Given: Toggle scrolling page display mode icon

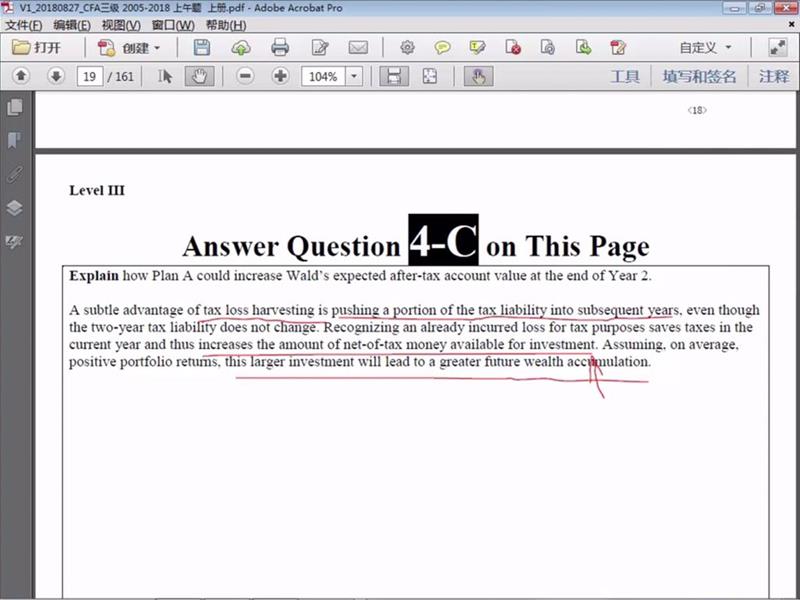Looking at the screenshot, I should pyautogui.click(x=394, y=77).
